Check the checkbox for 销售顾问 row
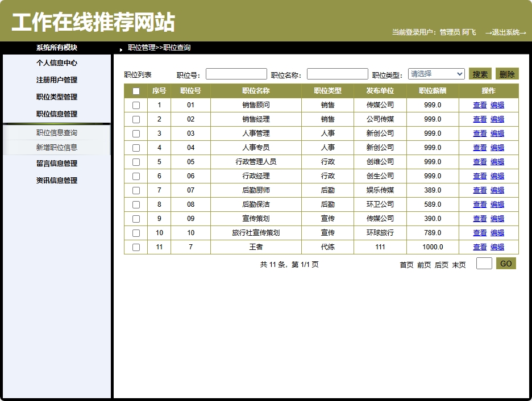 coord(136,105)
